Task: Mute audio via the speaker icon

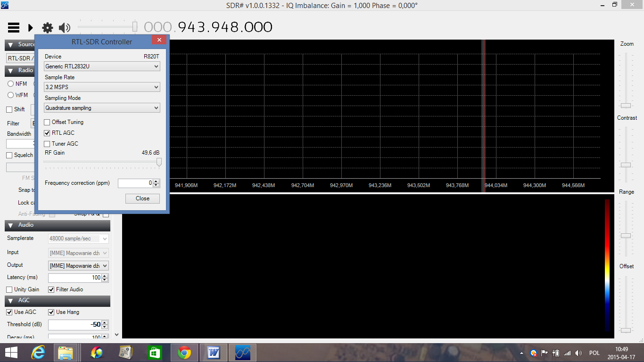Action: (65, 28)
